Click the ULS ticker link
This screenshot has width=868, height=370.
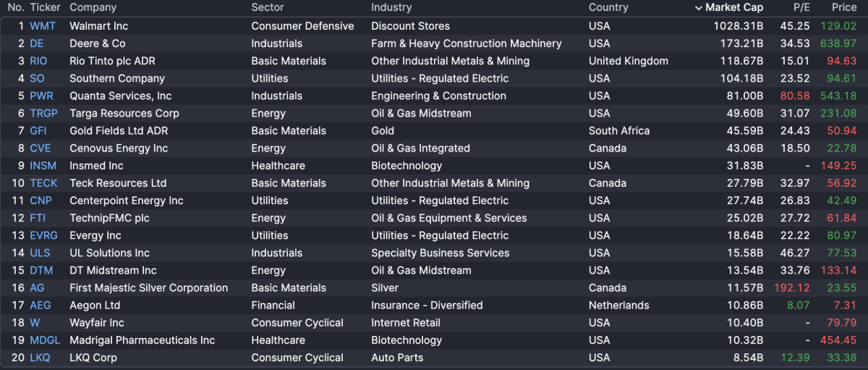[40, 253]
